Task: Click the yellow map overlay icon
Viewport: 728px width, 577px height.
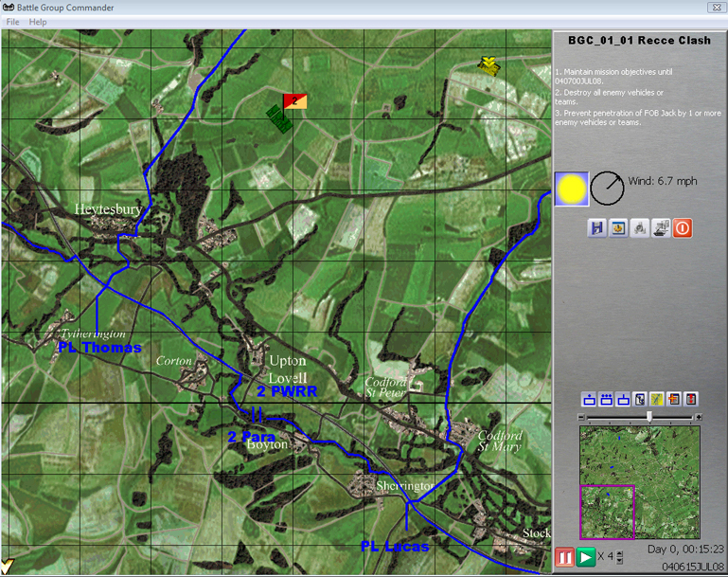Action: (x=657, y=400)
